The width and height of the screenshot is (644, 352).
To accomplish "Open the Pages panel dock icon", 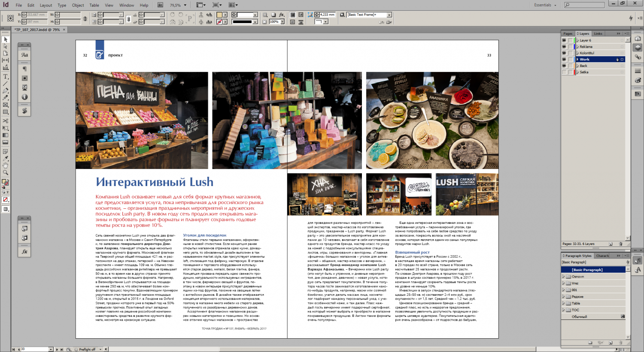I will 638,39.
